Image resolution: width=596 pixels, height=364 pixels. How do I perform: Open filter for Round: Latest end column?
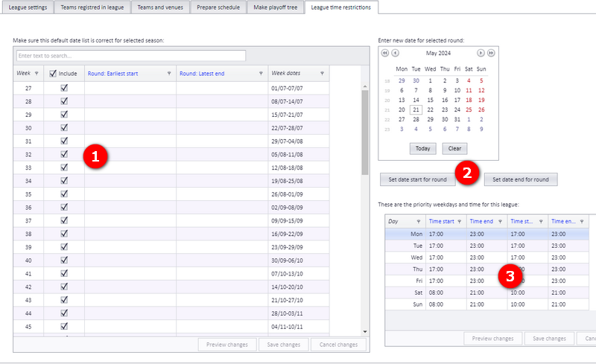coord(261,74)
